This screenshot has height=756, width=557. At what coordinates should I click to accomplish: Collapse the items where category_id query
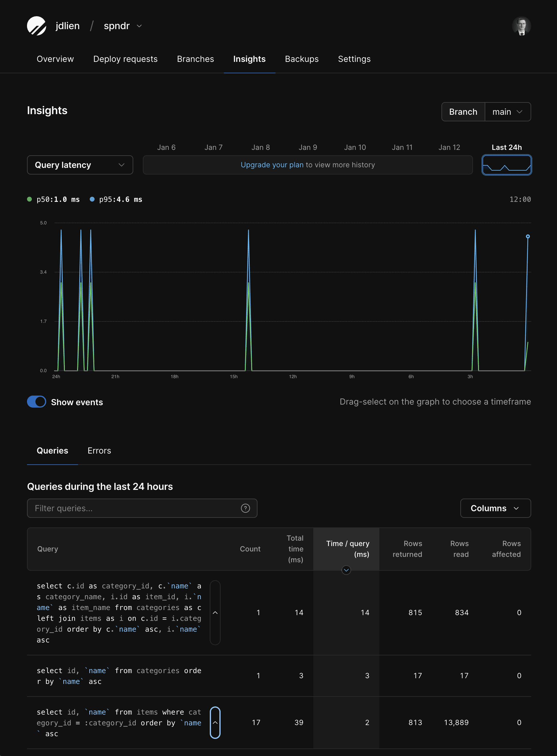[x=215, y=722]
